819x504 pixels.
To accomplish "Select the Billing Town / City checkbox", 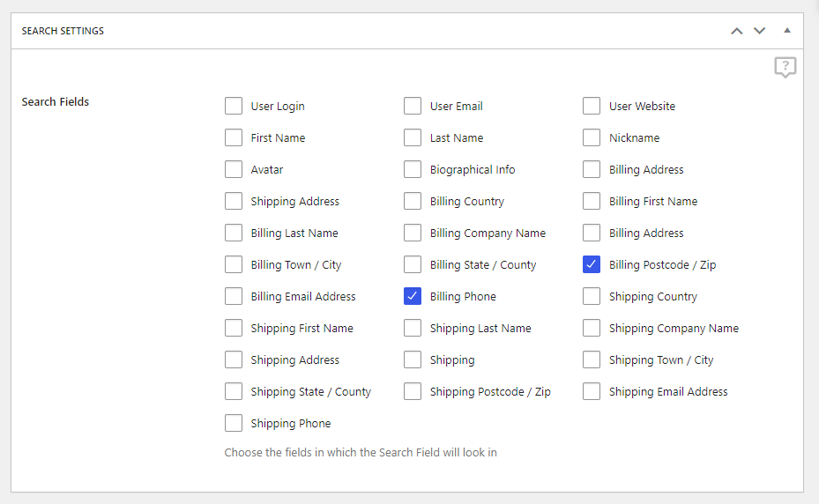I will tap(234, 265).
